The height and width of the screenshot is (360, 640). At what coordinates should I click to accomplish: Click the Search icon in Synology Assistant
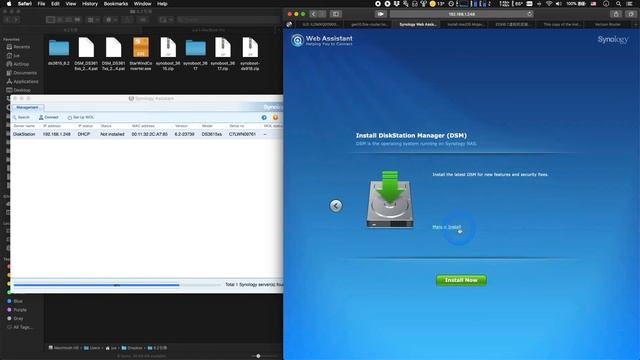(21, 117)
